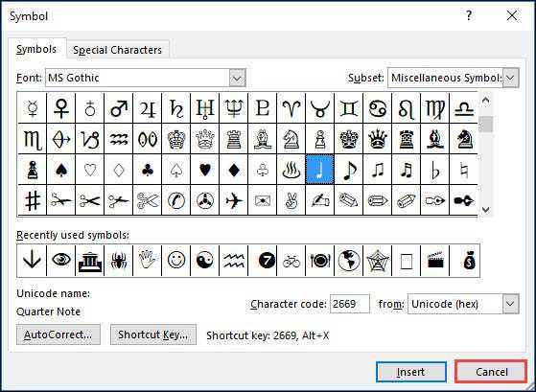This screenshot has height=392, width=536.
Task: Pick the black spade suit symbol
Action: click(60, 170)
